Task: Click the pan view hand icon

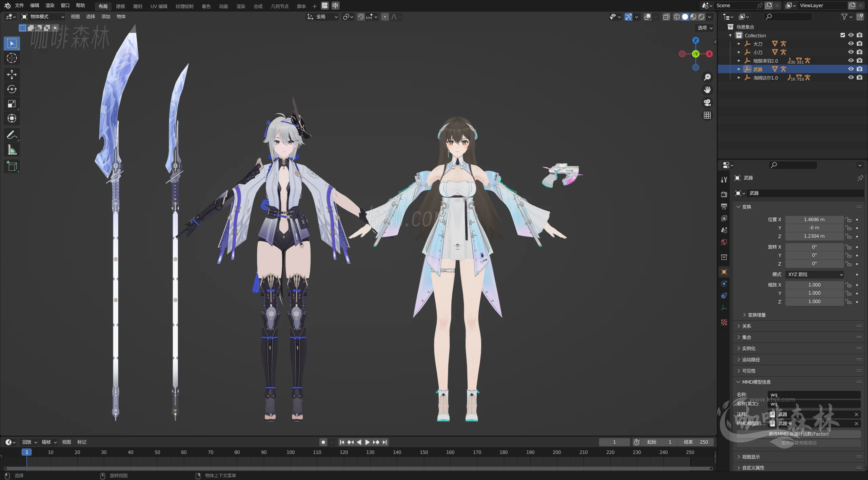Action: pos(707,90)
